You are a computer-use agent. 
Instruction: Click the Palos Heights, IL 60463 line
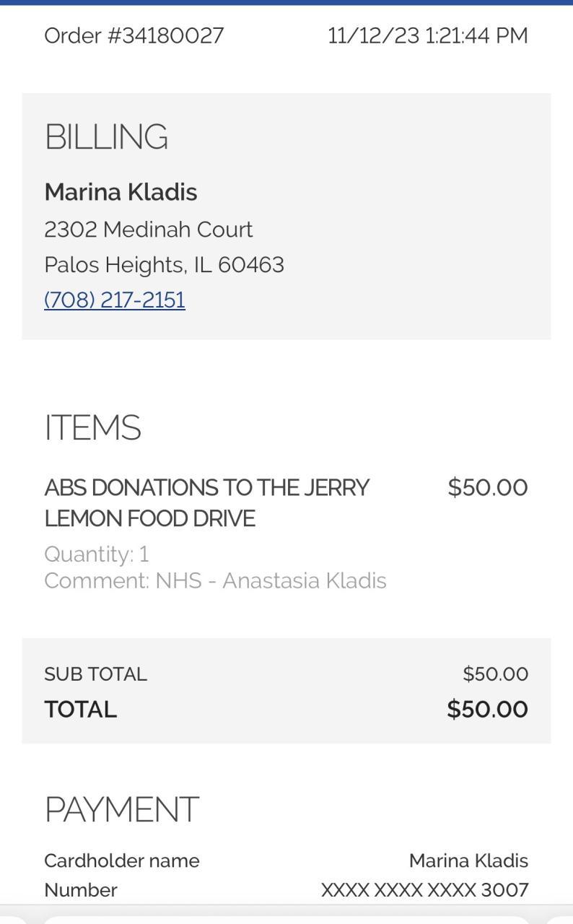point(164,265)
